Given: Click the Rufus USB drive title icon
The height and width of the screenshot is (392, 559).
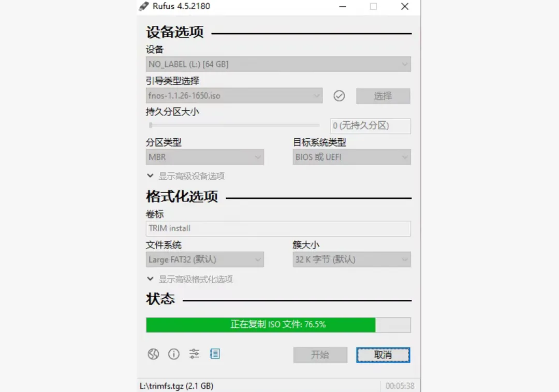Looking at the screenshot, I should tap(144, 6).
